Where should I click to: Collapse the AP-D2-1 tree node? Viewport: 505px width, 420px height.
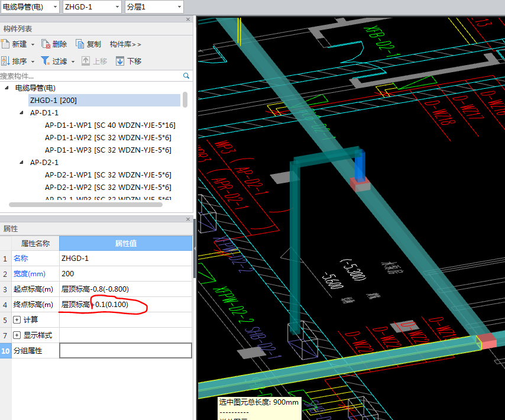tap(21, 162)
